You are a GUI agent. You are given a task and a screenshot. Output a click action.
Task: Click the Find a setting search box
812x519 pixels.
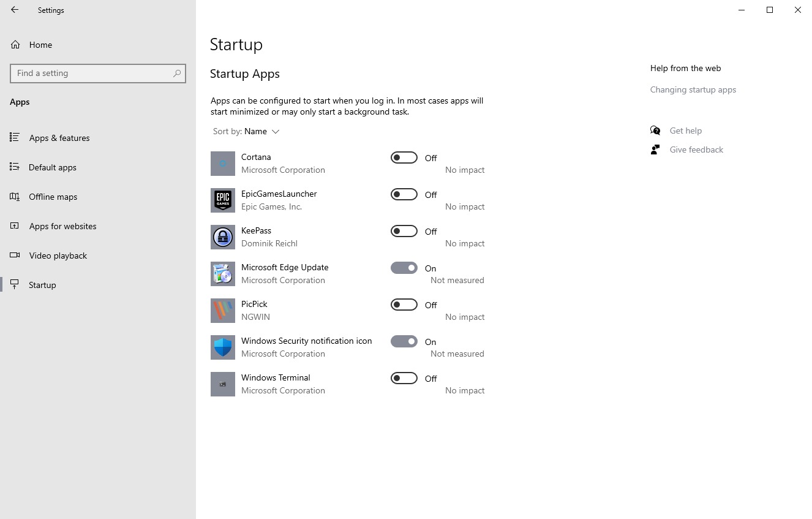(x=92, y=74)
